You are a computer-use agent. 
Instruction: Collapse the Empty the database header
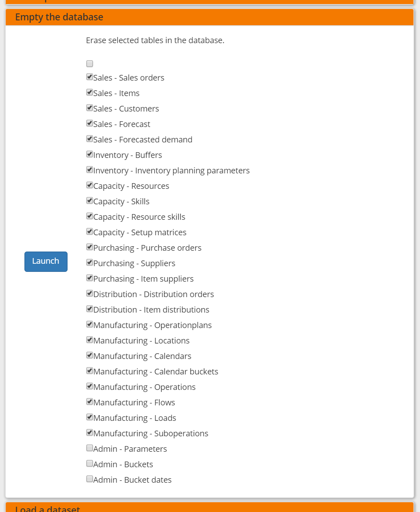(59, 17)
